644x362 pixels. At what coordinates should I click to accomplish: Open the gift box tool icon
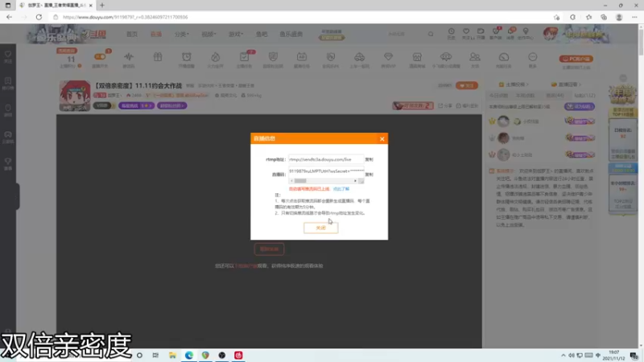point(158,57)
